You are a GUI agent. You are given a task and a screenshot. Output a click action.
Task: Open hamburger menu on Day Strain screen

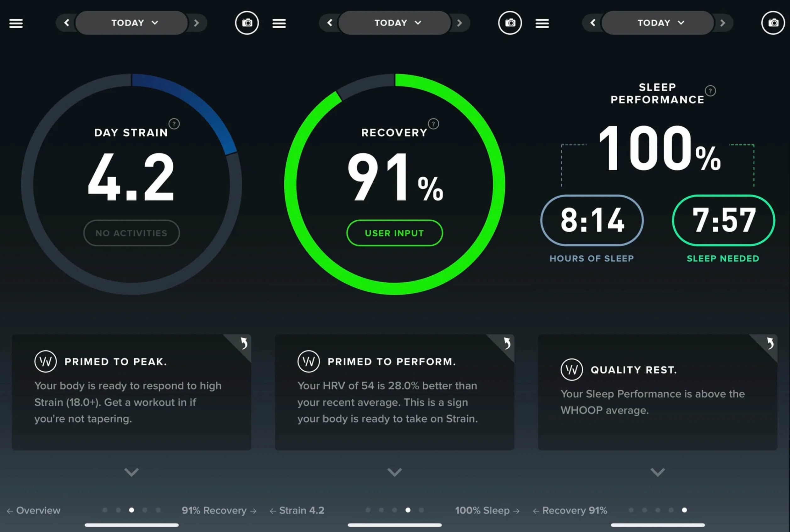pyautogui.click(x=16, y=23)
